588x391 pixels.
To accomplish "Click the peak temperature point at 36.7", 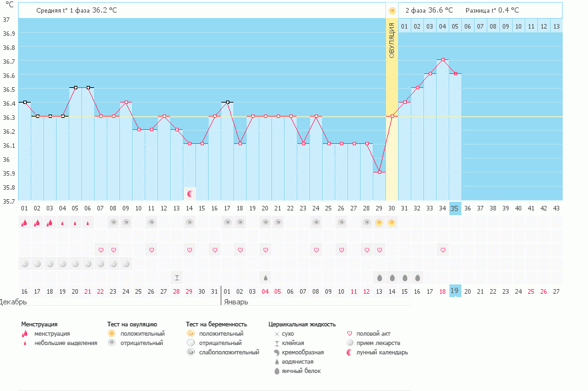I will click(443, 60).
